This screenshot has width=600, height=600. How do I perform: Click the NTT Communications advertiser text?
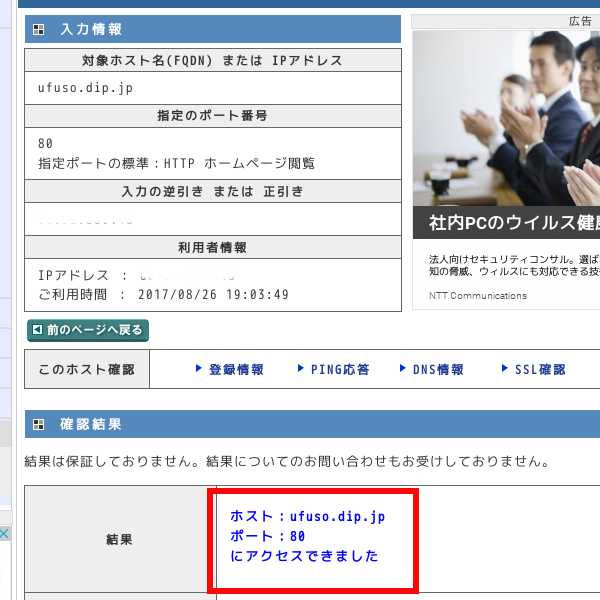(x=478, y=296)
